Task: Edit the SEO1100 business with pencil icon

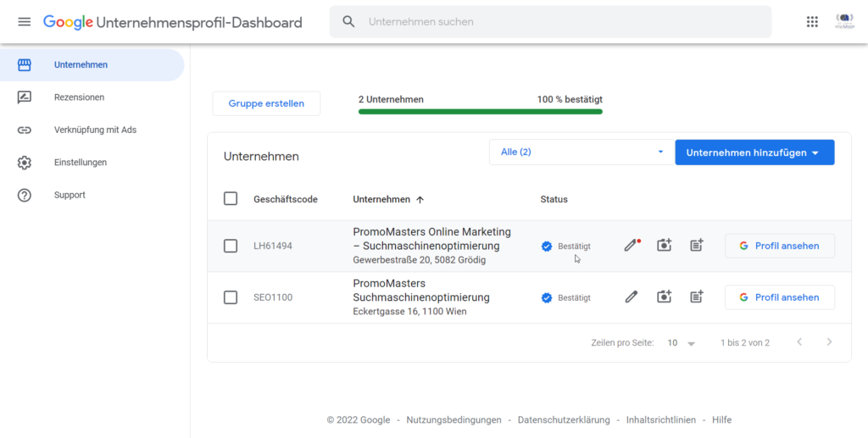Action: point(631,297)
